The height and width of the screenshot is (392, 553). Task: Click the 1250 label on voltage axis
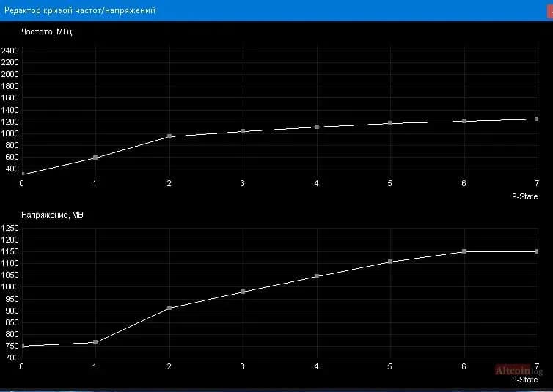pyautogui.click(x=10, y=228)
